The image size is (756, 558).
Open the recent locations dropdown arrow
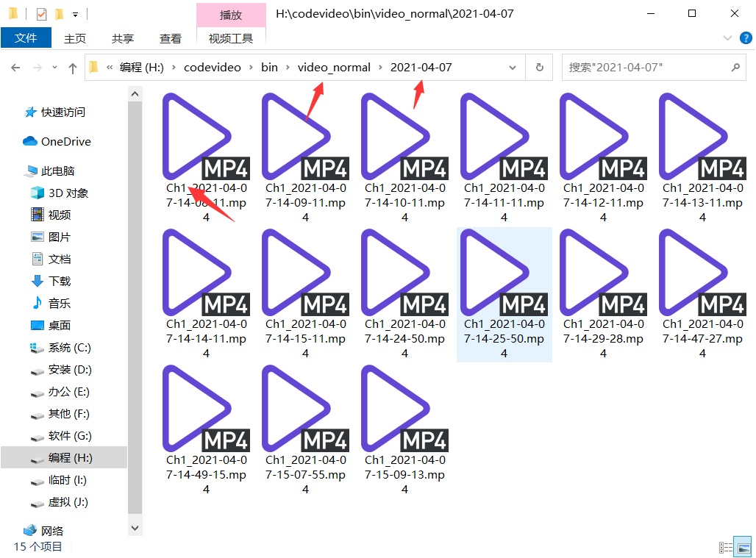click(56, 68)
